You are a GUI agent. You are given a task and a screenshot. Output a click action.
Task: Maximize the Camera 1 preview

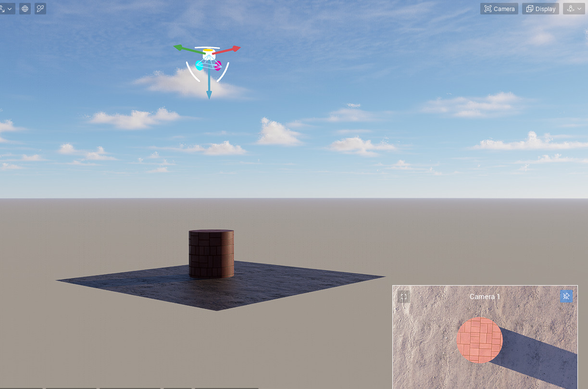pyautogui.click(x=404, y=297)
